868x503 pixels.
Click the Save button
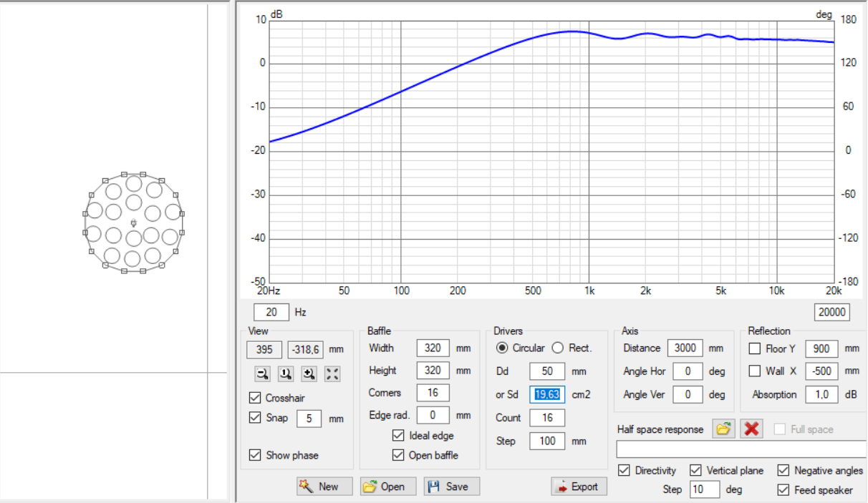(x=452, y=487)
